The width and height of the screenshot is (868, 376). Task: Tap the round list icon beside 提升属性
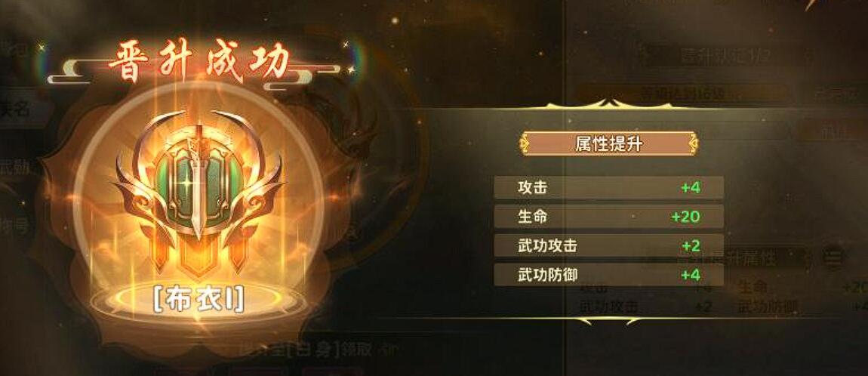pyautogui.click(x=832, y=257)
